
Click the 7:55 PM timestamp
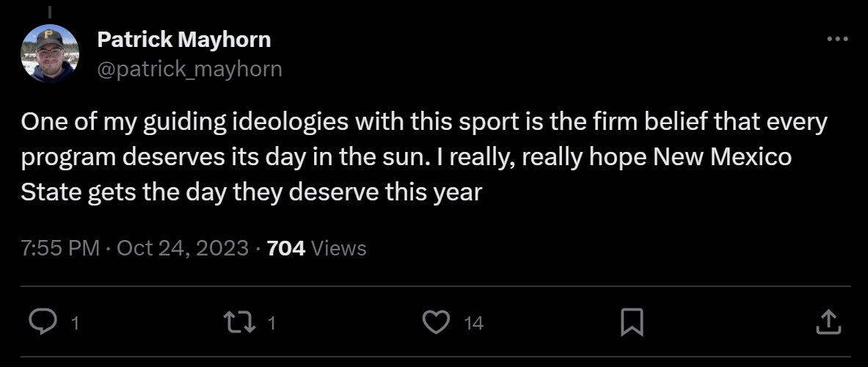coord(60,248)
